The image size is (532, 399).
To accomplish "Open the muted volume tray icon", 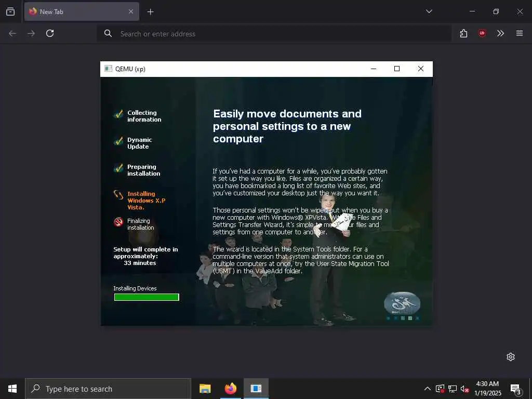I will pyautogui.click(x=465, y=389).
